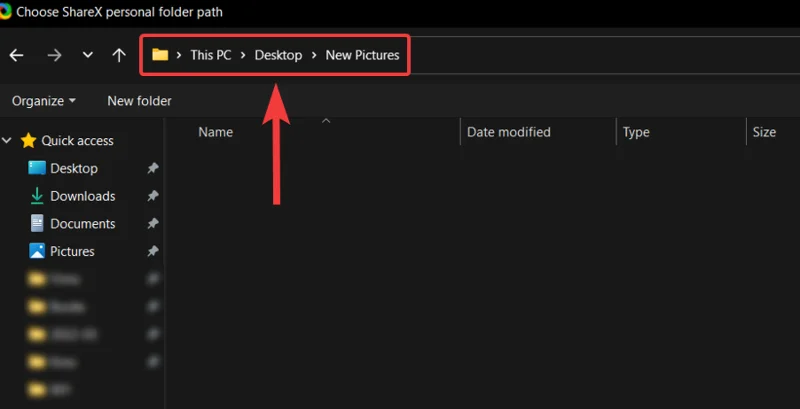Collapse the Quick access tree node
The width and height of the screenshot is (800, 409).
(x=7, y=140)
